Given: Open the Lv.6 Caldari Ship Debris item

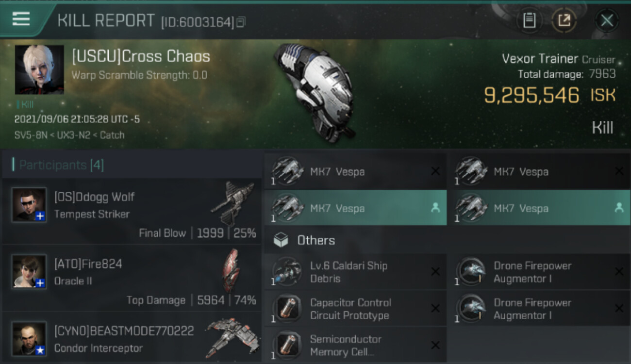Looking at the screenshot, I should [355, 272].
